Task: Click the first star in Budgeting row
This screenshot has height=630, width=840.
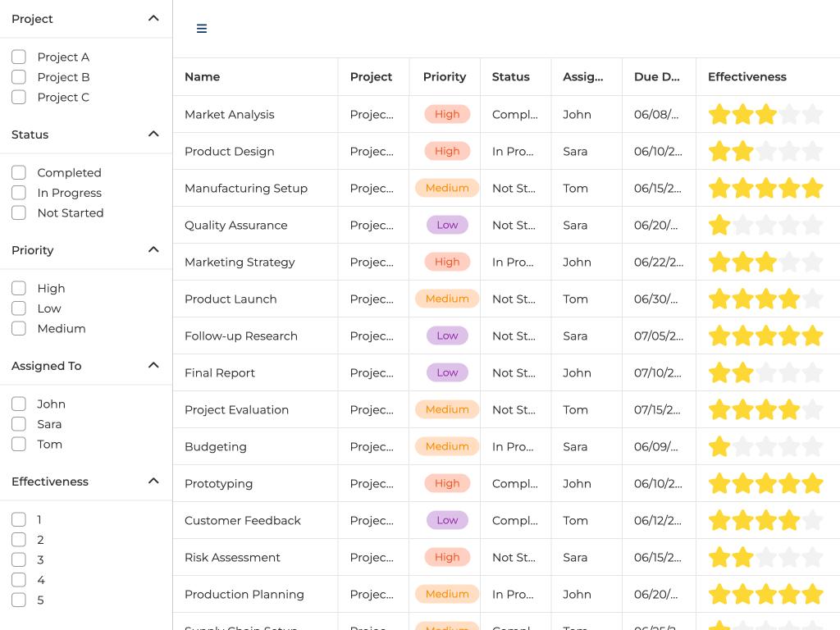Action: pos(719,447)
